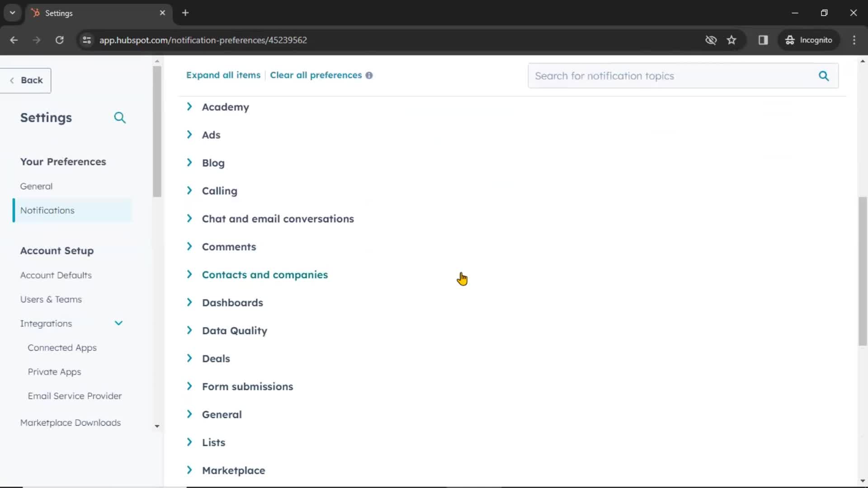Click Clear all preferences link

click(316, 75)
